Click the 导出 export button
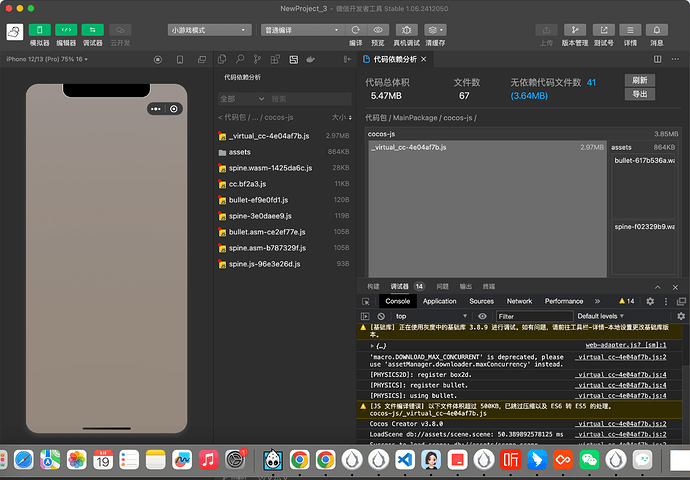The image size is (690, 480). click(x=640, y=94)
